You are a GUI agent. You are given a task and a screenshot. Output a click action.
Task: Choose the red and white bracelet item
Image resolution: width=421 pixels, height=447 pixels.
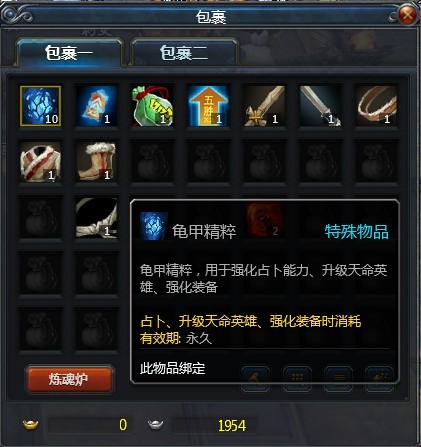pyautogui.click(x=377, y=106)
